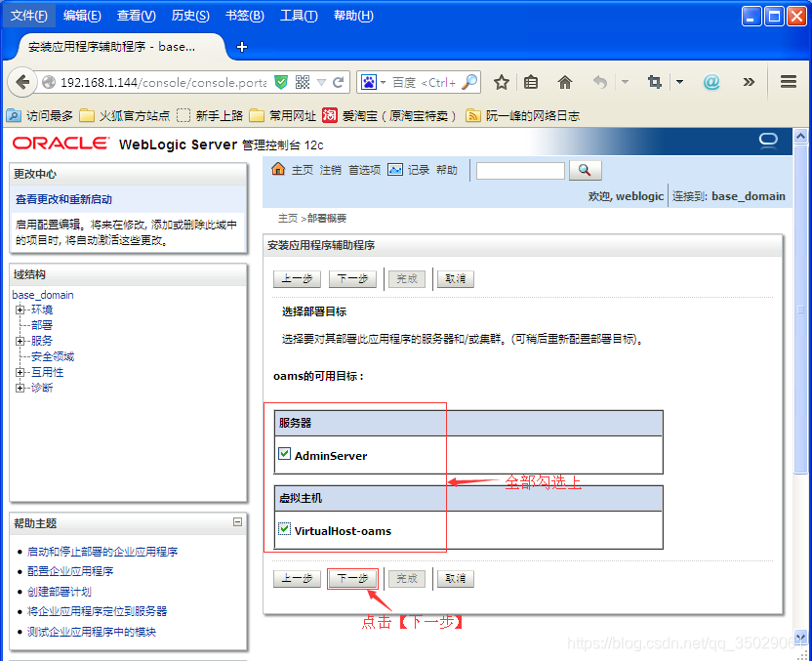The height and width of the screenshot is (661, 812).
Task: Click the top 上一步 button
Action: (x=297, y=279)
